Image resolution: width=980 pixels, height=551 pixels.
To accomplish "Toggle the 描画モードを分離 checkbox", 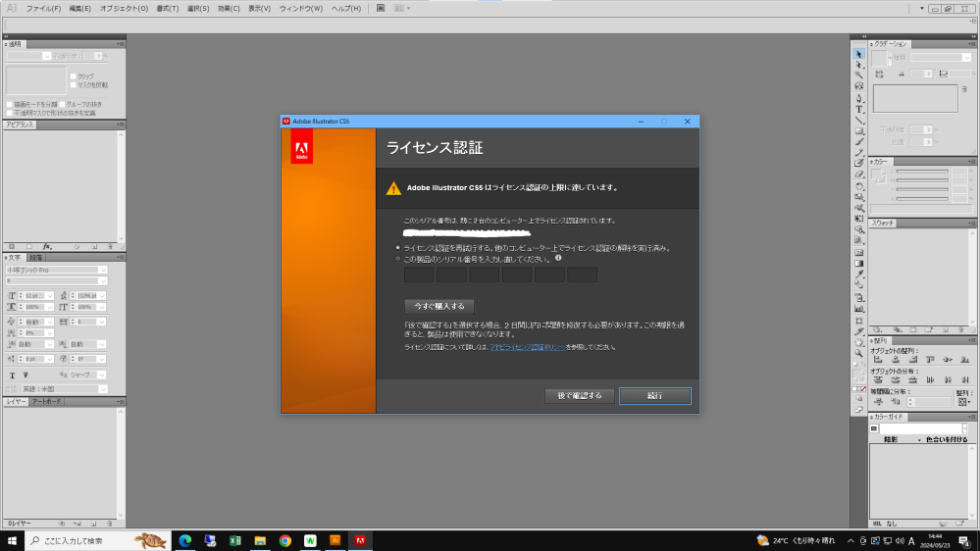I will 10,104.
